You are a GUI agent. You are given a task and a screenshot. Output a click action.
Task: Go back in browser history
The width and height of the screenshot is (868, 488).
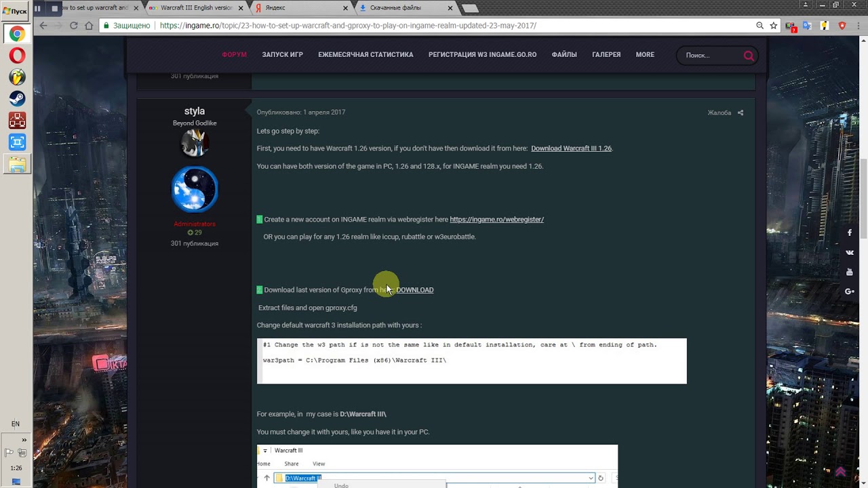[43, 26]
